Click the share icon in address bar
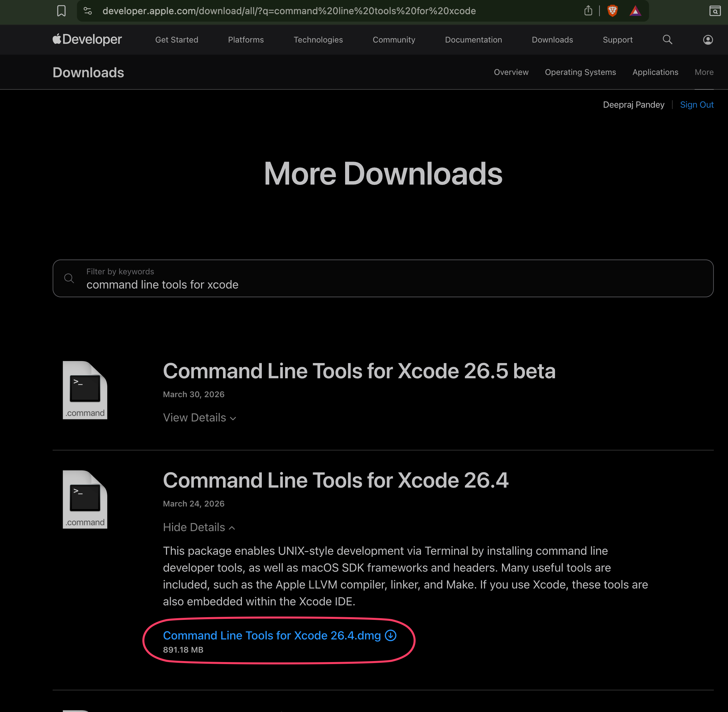Viewport: 728px width, 712px height. [588, 10]
